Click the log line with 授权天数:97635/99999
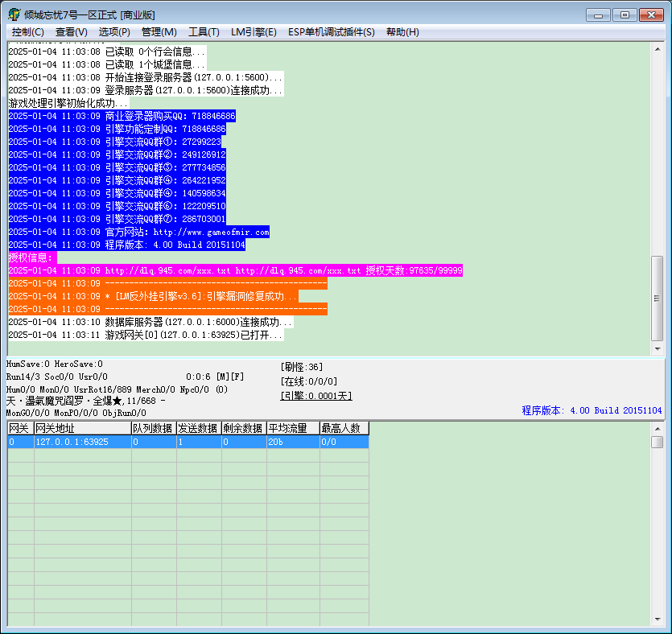 pos(235,270)
